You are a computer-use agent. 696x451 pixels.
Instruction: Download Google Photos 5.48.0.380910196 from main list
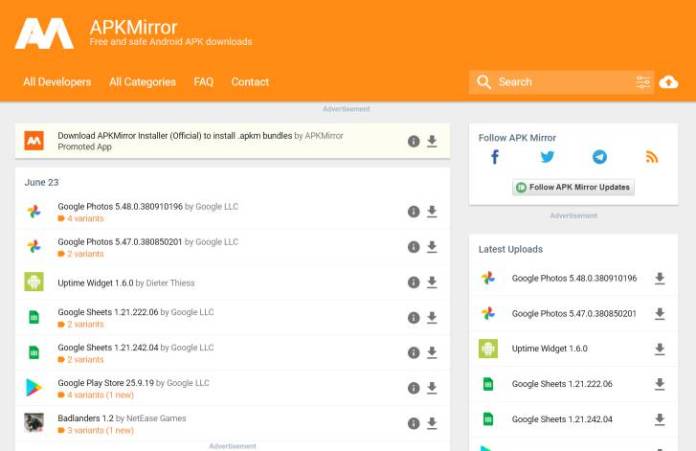[432, 212]
